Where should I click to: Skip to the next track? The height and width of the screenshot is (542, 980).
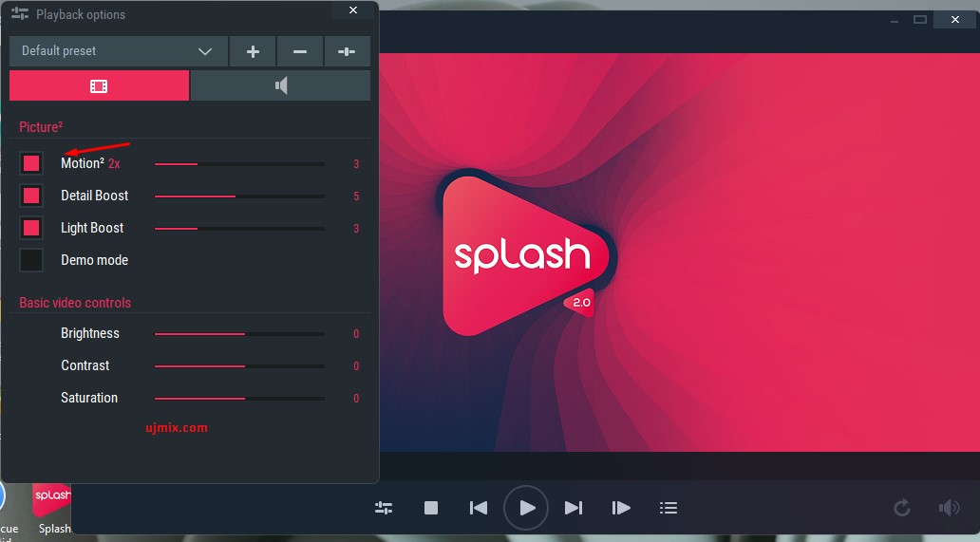(x=574, y=508)
